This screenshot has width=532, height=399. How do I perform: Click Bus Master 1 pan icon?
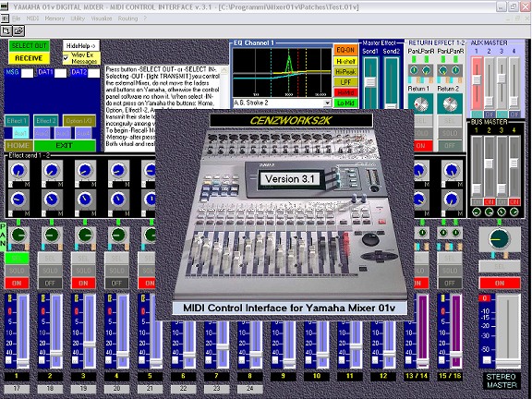pos(477,212)
